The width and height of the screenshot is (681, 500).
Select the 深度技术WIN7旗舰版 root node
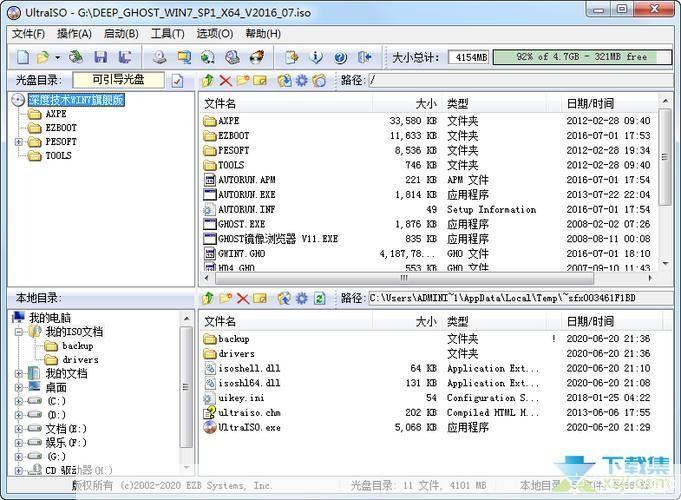point(76,100)
